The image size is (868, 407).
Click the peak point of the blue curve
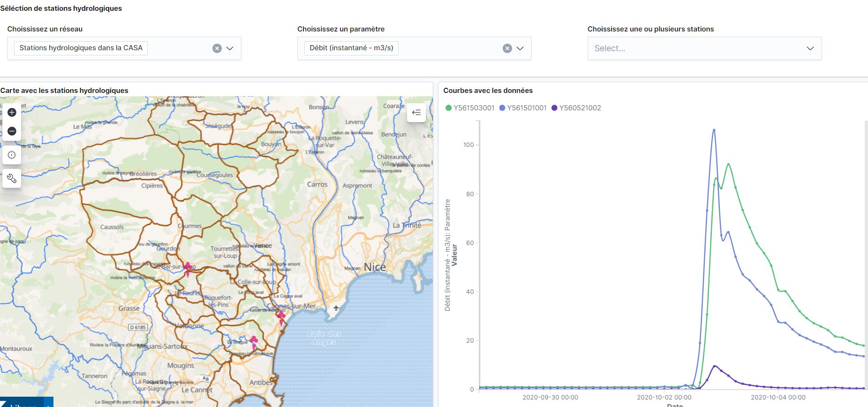[x=714, y=130]
